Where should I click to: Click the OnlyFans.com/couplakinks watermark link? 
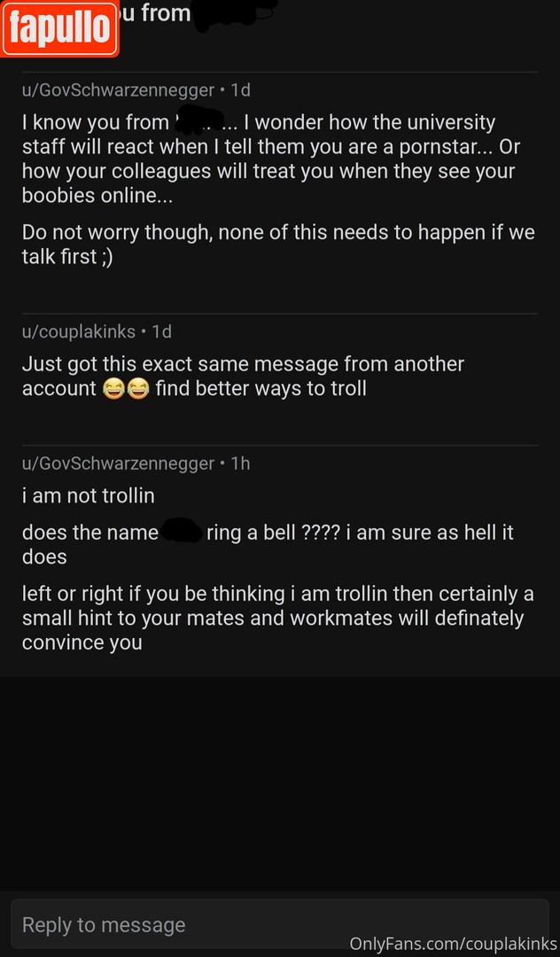click(x=453, y=944)
